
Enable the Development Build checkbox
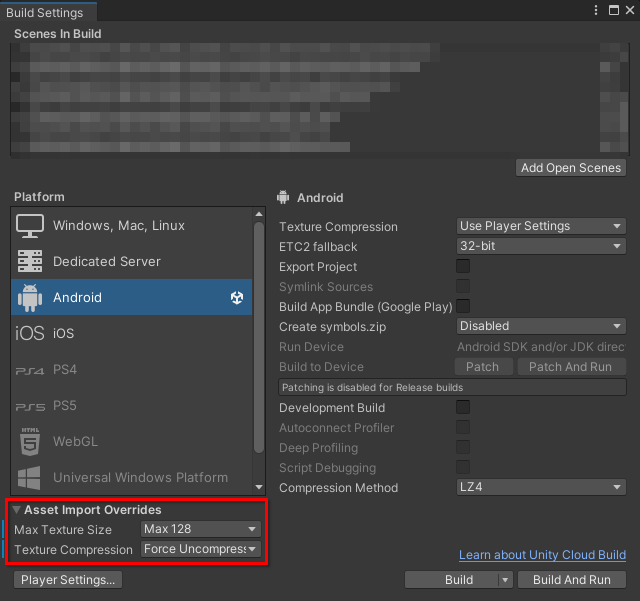coord(463,407)
